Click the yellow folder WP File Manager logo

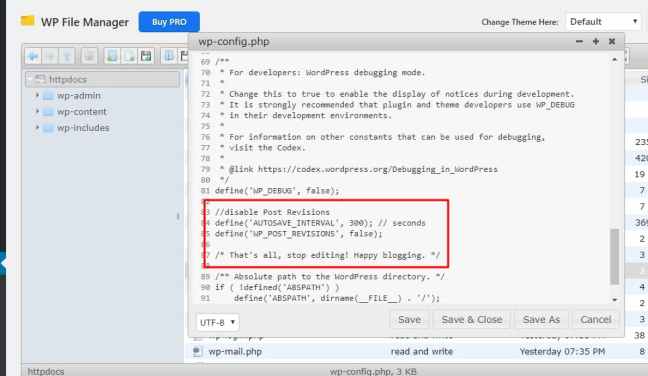[x=28, y=21]
